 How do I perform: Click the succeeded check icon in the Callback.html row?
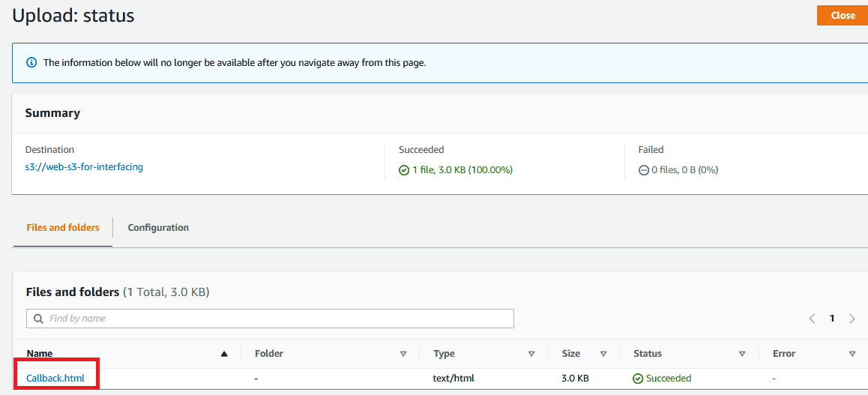[x=638, y=379]
